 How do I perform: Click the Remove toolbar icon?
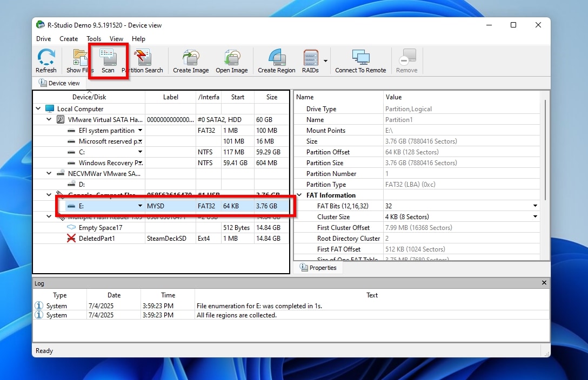[x=407, y=60]
